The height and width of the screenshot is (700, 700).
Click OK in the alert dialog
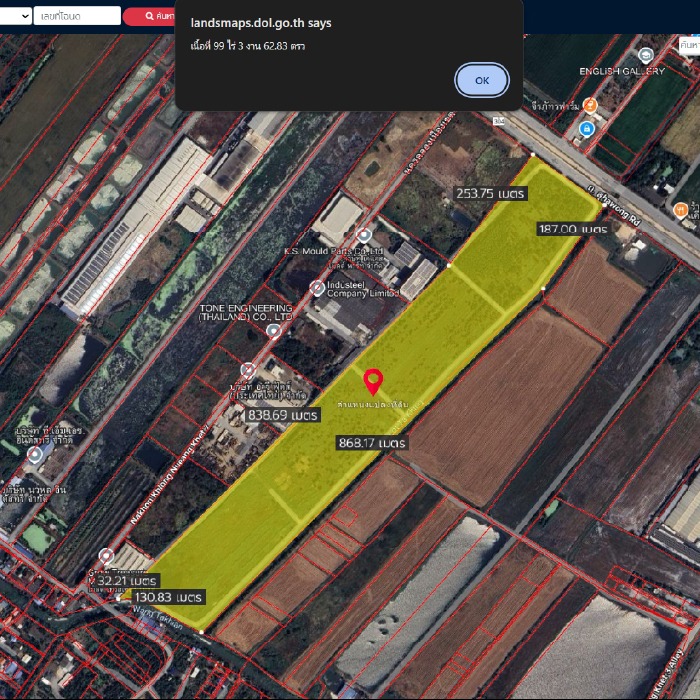point(482,80)
